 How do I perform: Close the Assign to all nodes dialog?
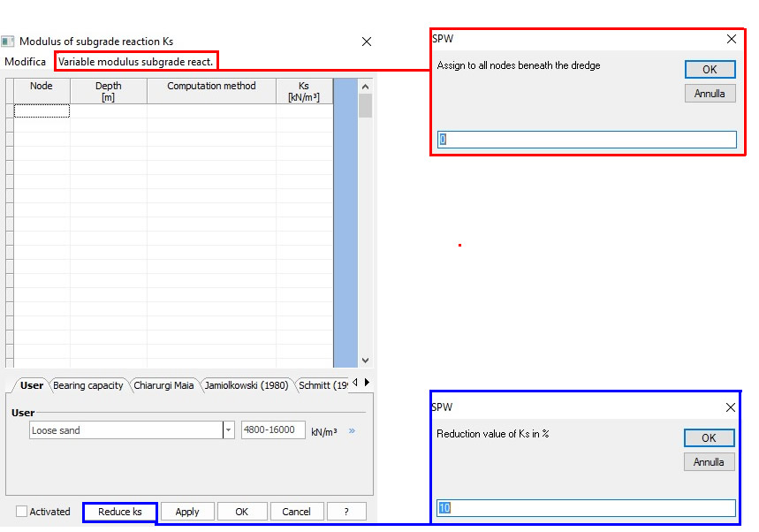(731, 39)
